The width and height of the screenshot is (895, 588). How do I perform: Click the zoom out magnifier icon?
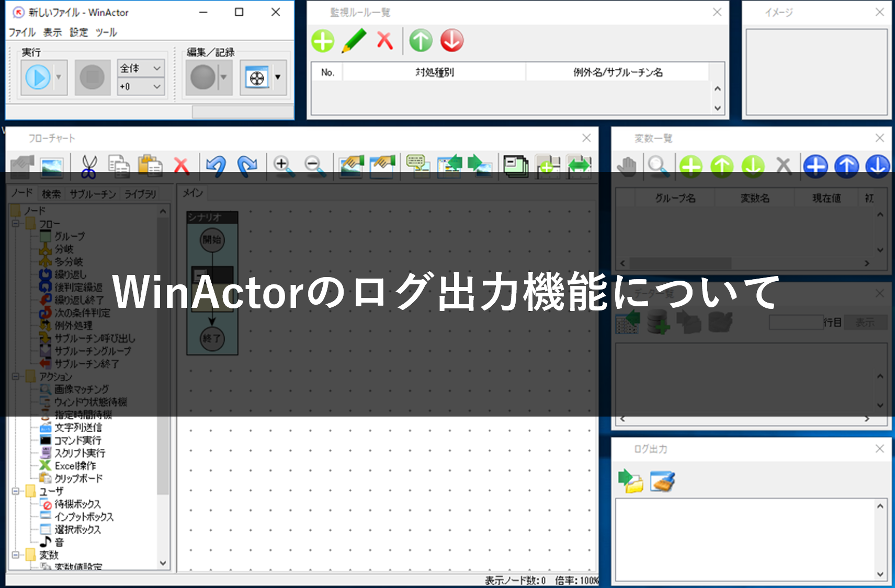315,166
